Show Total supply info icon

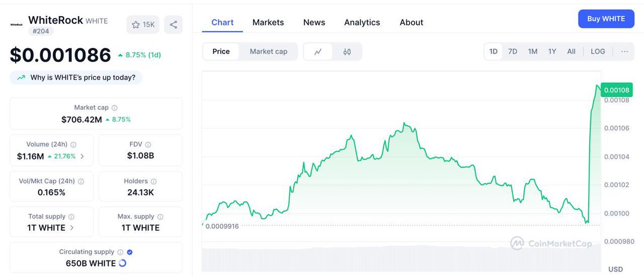[71, 217]
